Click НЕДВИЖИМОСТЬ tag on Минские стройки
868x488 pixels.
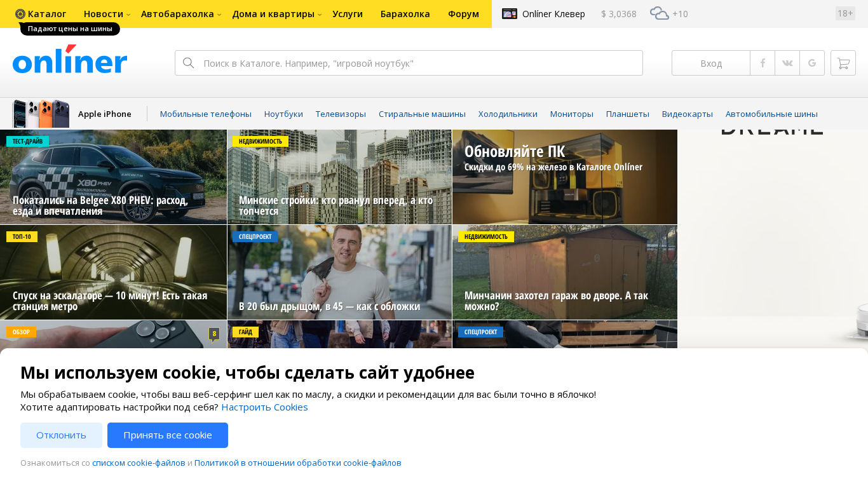click(x=261, y=141)
